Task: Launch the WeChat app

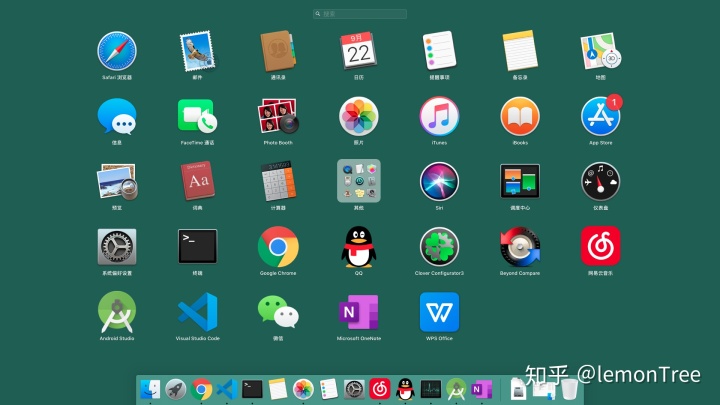Action: (x=278, y=312)
